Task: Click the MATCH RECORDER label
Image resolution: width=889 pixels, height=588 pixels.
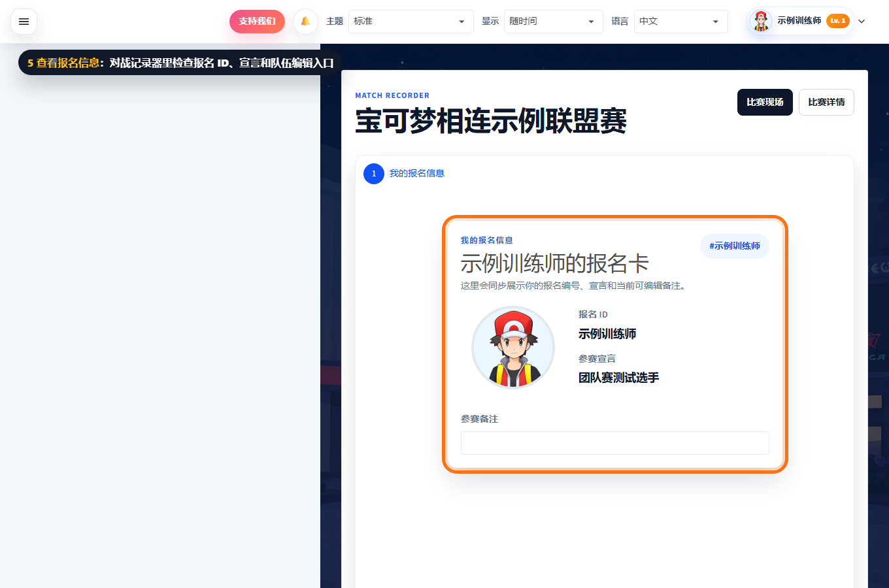Action: tap(392, 95)
